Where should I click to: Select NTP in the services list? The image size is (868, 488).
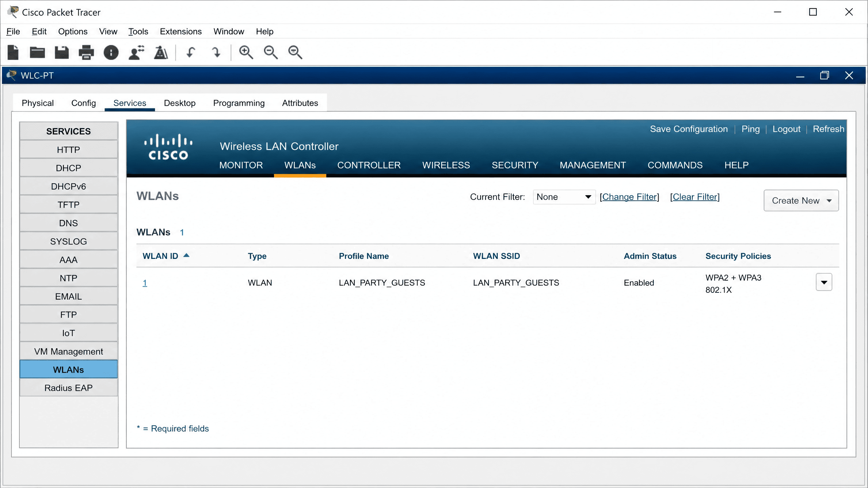68,278
